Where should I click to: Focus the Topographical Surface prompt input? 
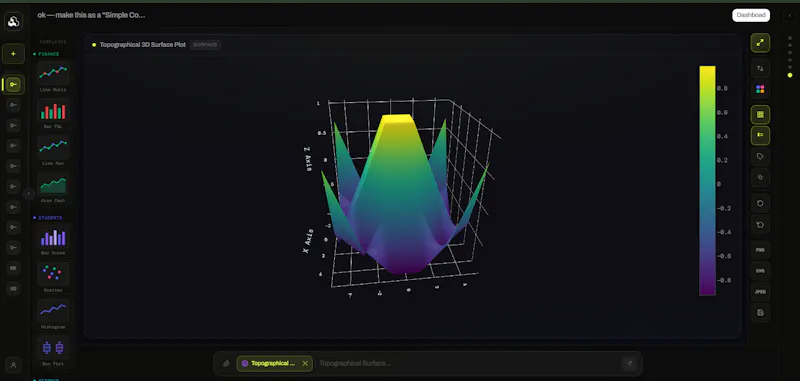tap(467, 364)
